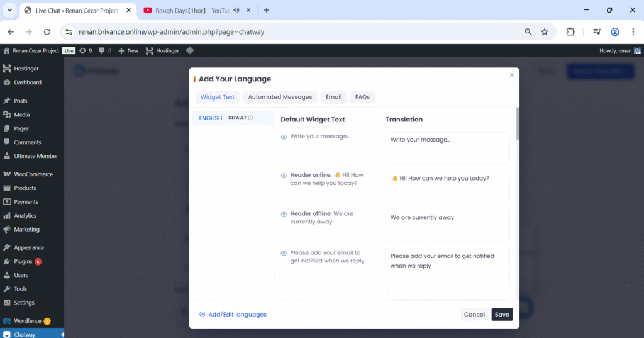The height and width of the screenshot is (338, 644).
Task: Mute the YouTube tab audio icon
Action: pos(236,10)
